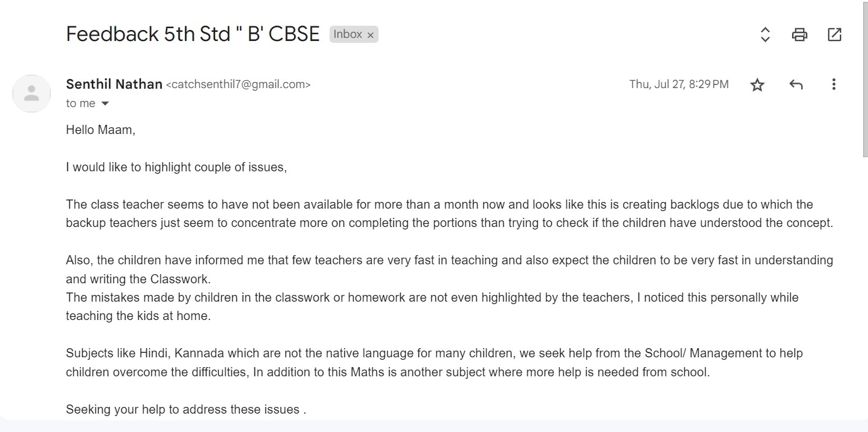This screenshot has height=432, width=868.
Task: Click the sender name Senthil Nathan
Action: coord(114,84)
